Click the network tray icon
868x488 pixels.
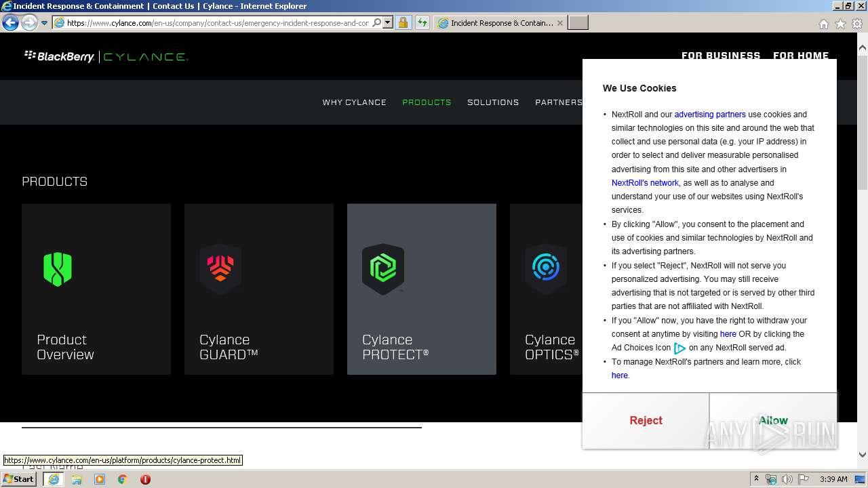click(x=771, y=479)
